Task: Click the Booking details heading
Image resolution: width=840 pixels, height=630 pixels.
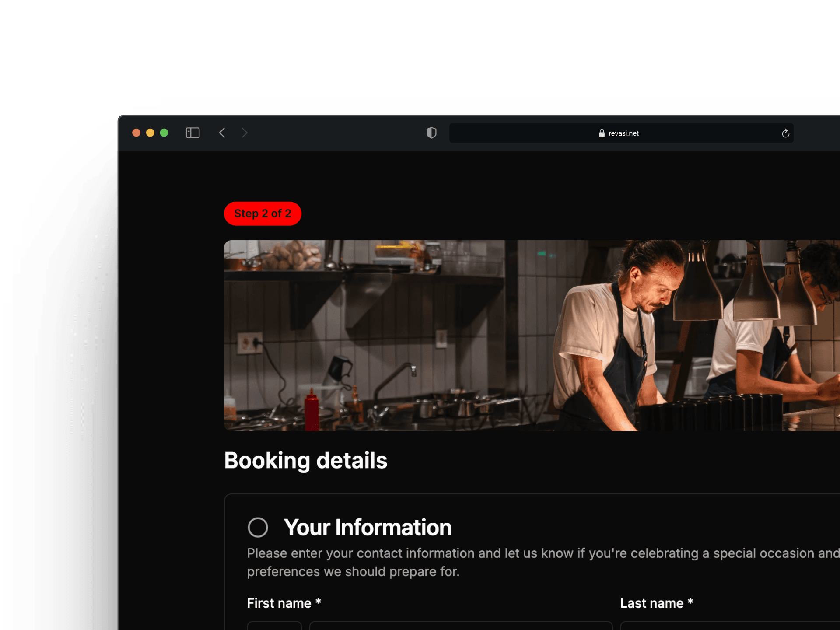Action: pos(305,460)
